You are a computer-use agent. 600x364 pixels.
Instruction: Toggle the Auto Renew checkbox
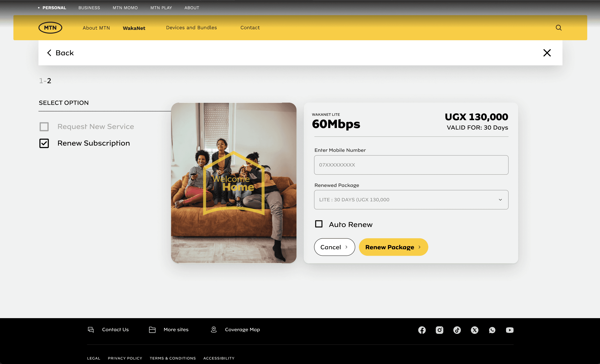click(x=319, y=223)
